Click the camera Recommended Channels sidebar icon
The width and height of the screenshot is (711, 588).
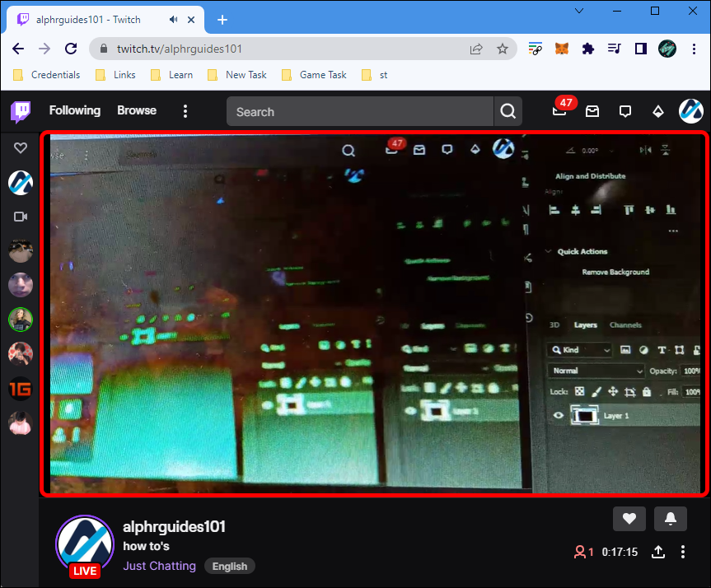click(21, 217)
